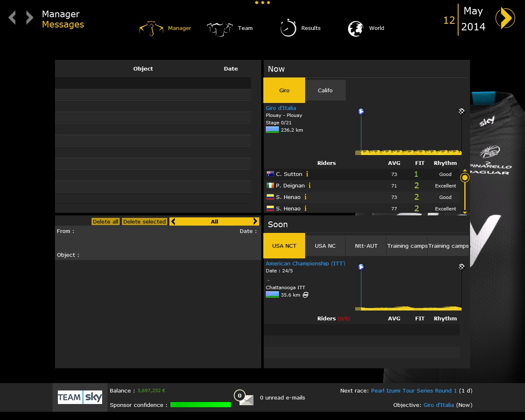Click the unread e-mails envelope icon
The width and height of the screenshot is (525, 420).
tap(245, 398)
